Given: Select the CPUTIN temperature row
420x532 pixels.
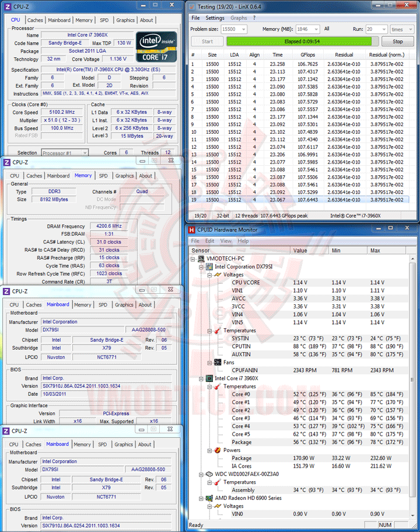Looking at the screenshot, I should (x=316, y=346).
